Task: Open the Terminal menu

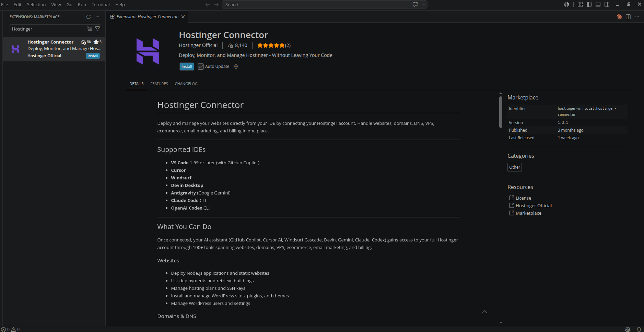Action: pos(101,4)
